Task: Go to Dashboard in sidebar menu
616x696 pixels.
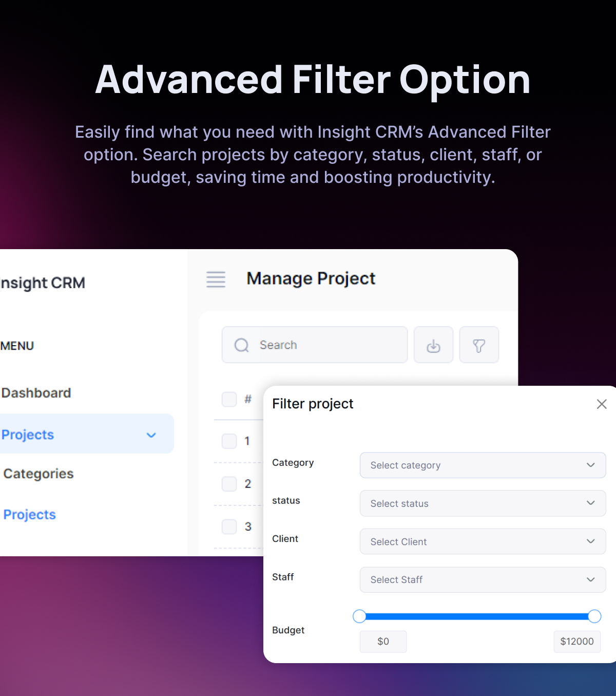Action: pos(36,393)
